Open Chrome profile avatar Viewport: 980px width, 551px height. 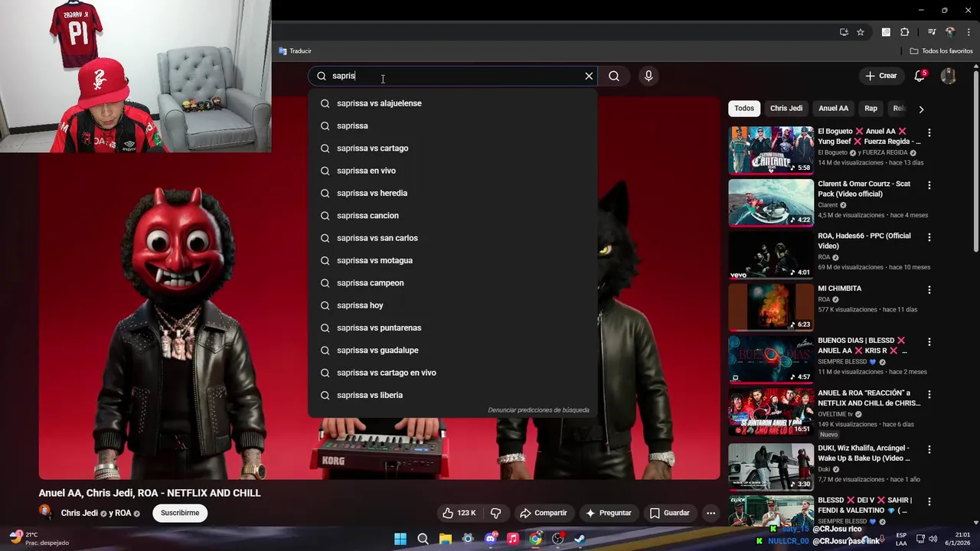[x=950, y=32]
